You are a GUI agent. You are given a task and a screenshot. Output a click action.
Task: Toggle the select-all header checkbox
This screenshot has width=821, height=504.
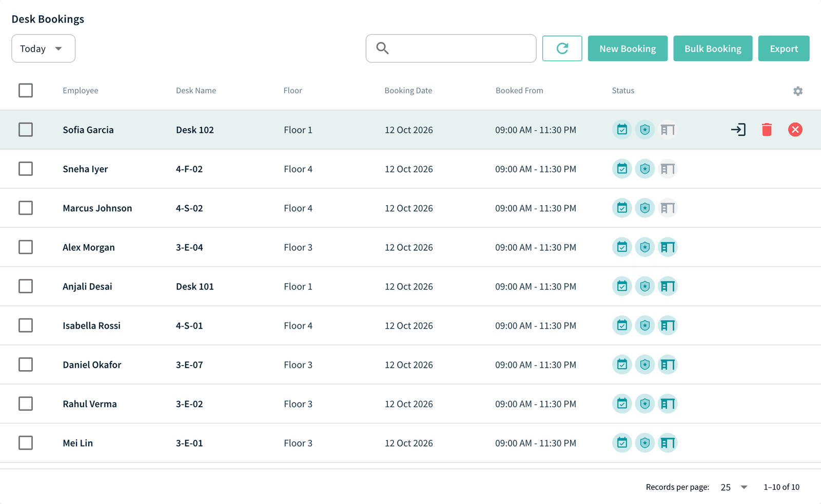click(26, 90)
